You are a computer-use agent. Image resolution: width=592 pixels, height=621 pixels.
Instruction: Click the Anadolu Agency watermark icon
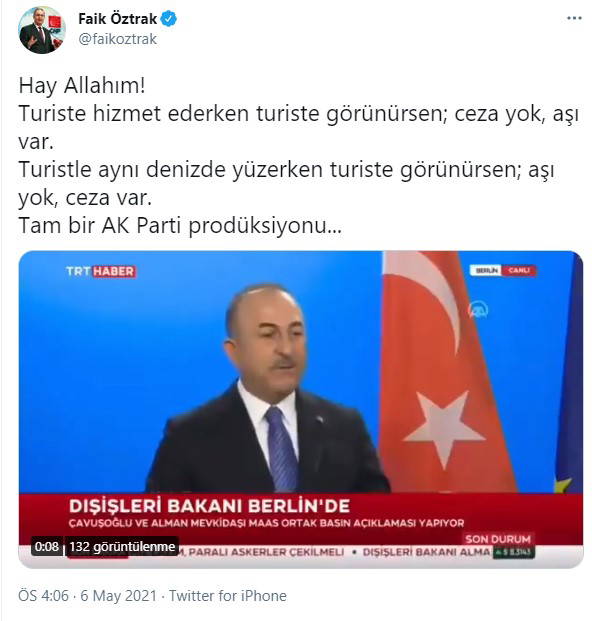(x=478, y=310)
